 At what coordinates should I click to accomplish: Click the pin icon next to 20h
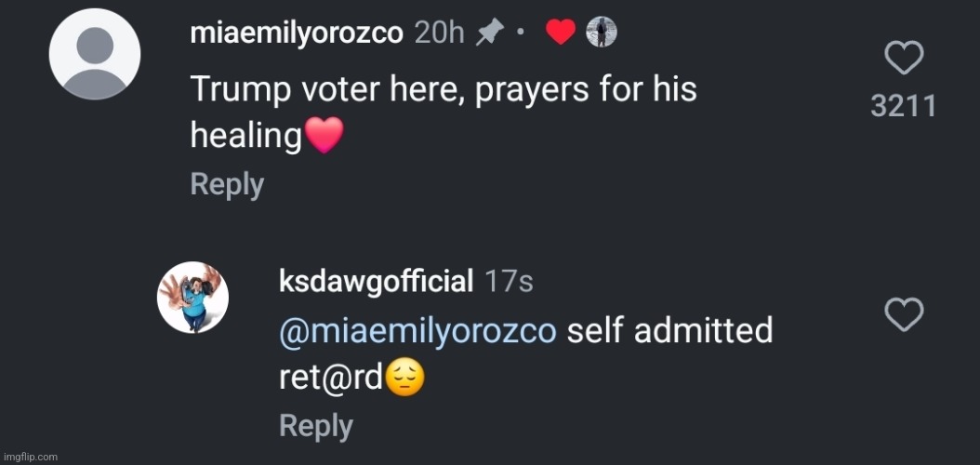tap(489, 33)
